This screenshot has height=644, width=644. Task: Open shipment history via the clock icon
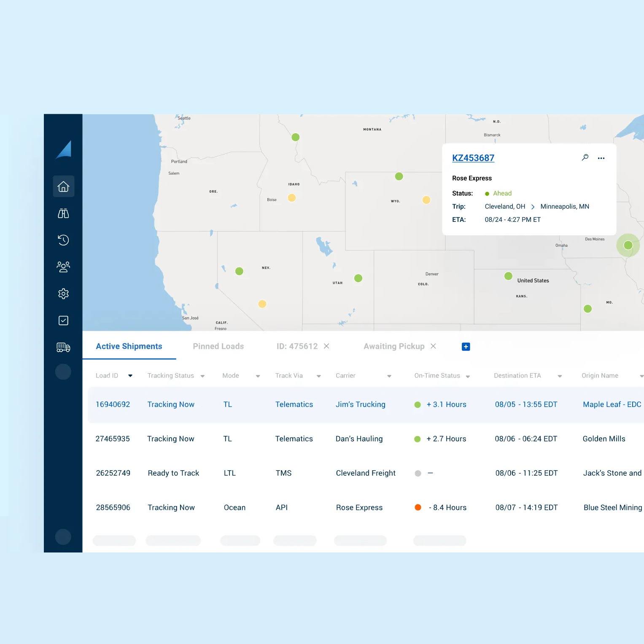63,240
